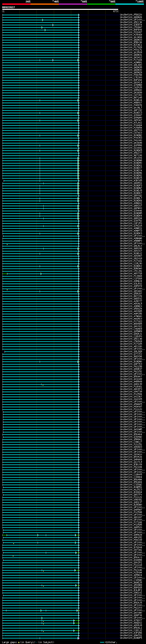Image resolution: width=146 pixels, height=644 pixels.
Task: Click the green ~80% identity legend bar
Action: click(x=101, y=4)
